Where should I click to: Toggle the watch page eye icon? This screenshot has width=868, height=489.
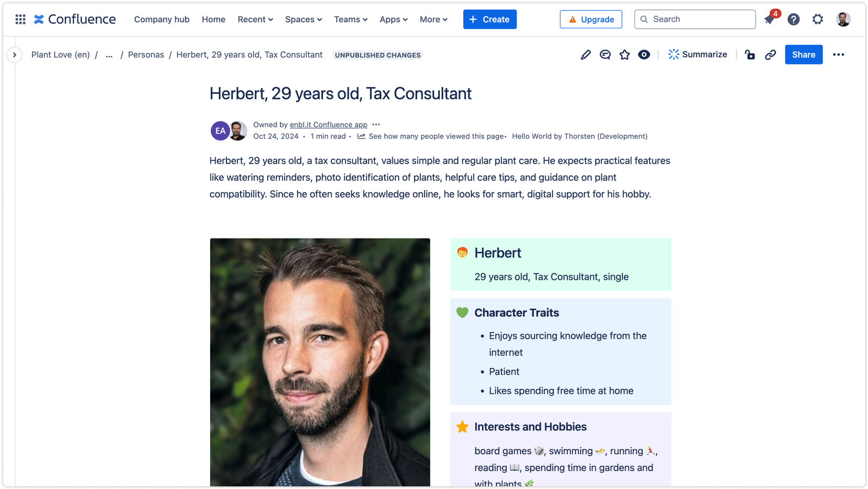644,55
